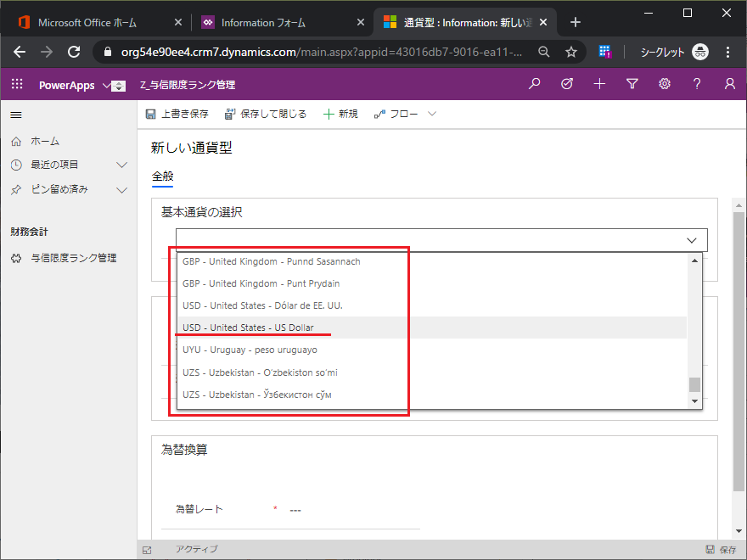Click dropdown list scroll up arrow

coord(694,260)
